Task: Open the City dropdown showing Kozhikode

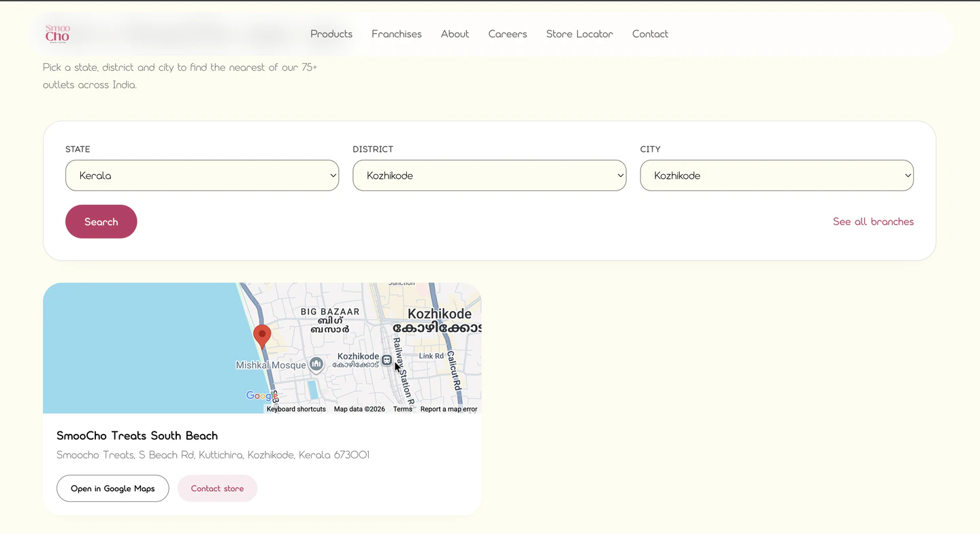Action: pyautogui.click(x=777, y=176)
